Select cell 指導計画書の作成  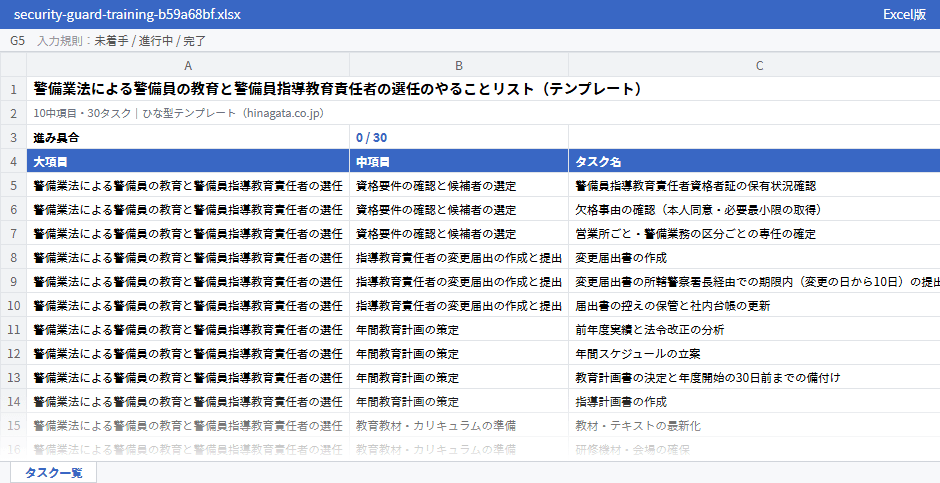click(x=754, y=401)
